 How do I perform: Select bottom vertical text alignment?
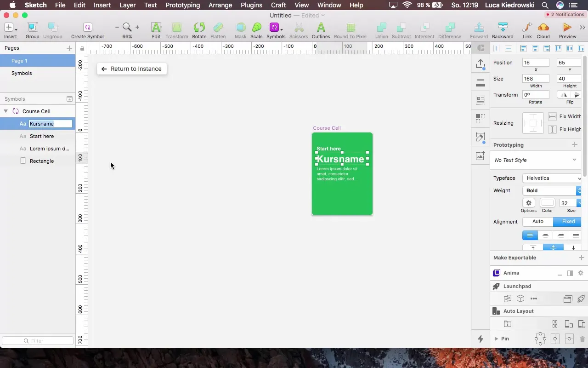coord(573,247)
